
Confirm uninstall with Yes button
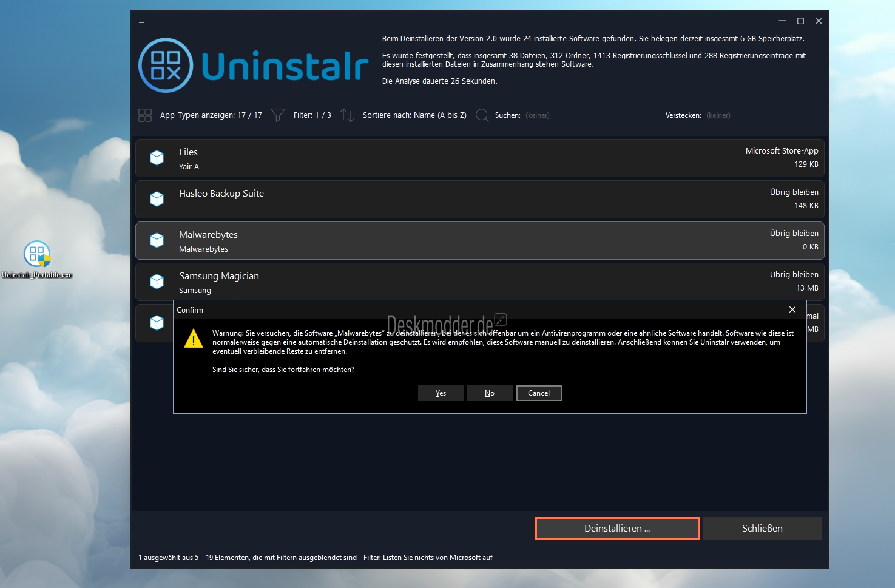pos(441,393)
